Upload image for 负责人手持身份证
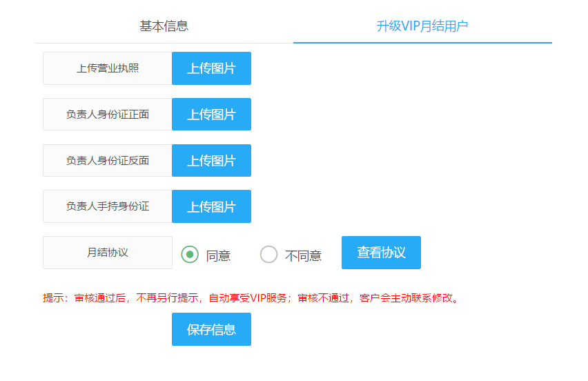The height and width of the screenshot is (381, 588). coord(211,206)
